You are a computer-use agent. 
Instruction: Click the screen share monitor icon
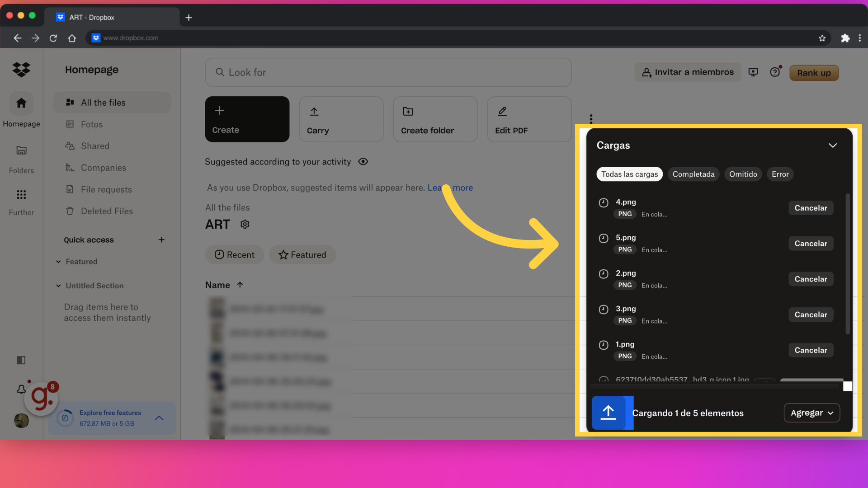tap(754, 72)
